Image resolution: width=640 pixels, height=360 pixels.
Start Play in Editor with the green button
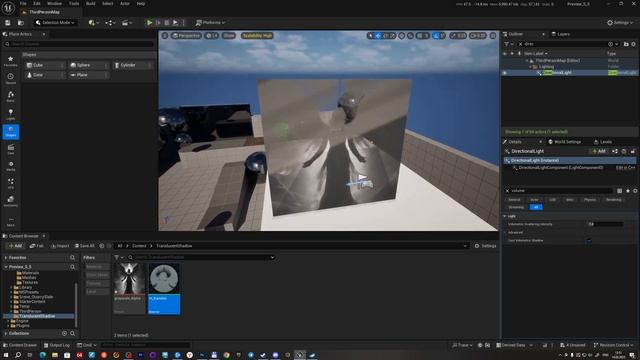coord(149,23)
